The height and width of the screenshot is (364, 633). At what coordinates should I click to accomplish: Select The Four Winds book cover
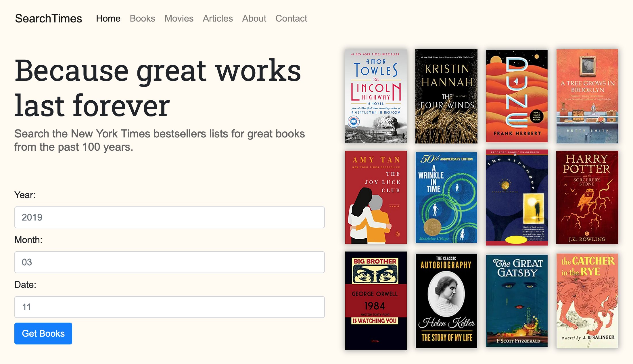click(446, 96)
